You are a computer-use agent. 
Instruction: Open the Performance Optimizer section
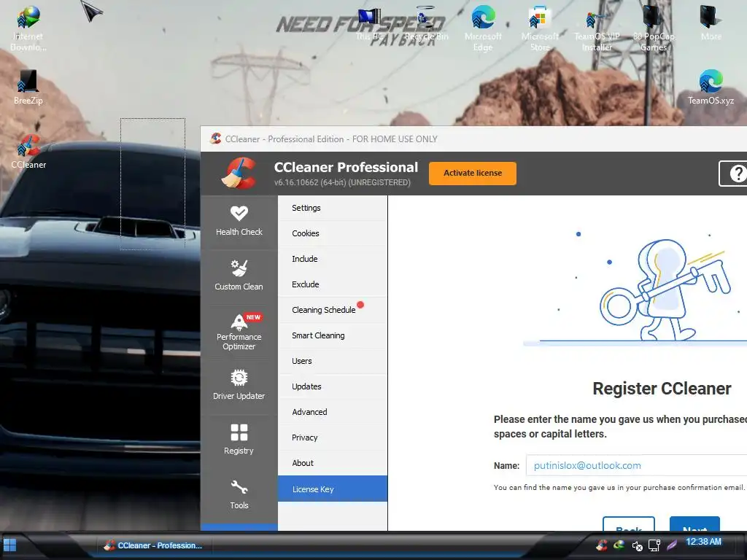tap(239, 332)
